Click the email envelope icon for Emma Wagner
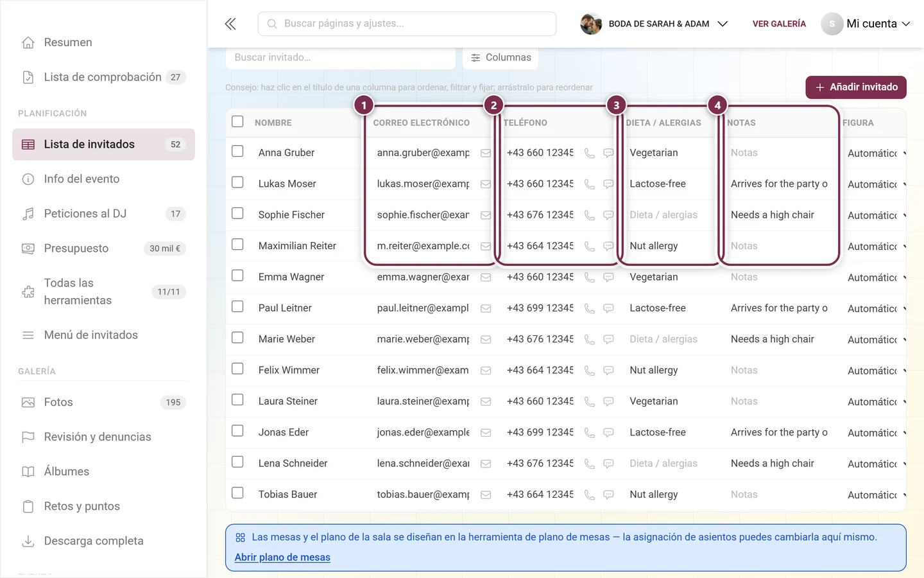The image size is (924, 578). [x=486, y=277]
